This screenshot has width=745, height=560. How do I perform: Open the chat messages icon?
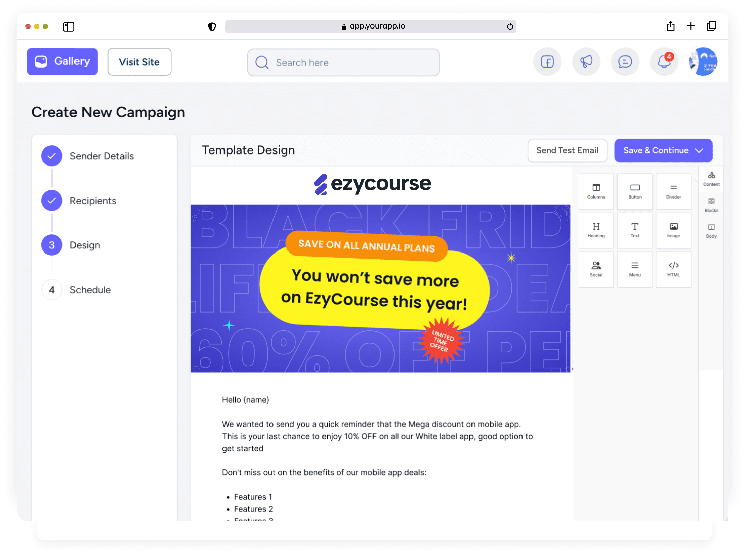point(625,62)
